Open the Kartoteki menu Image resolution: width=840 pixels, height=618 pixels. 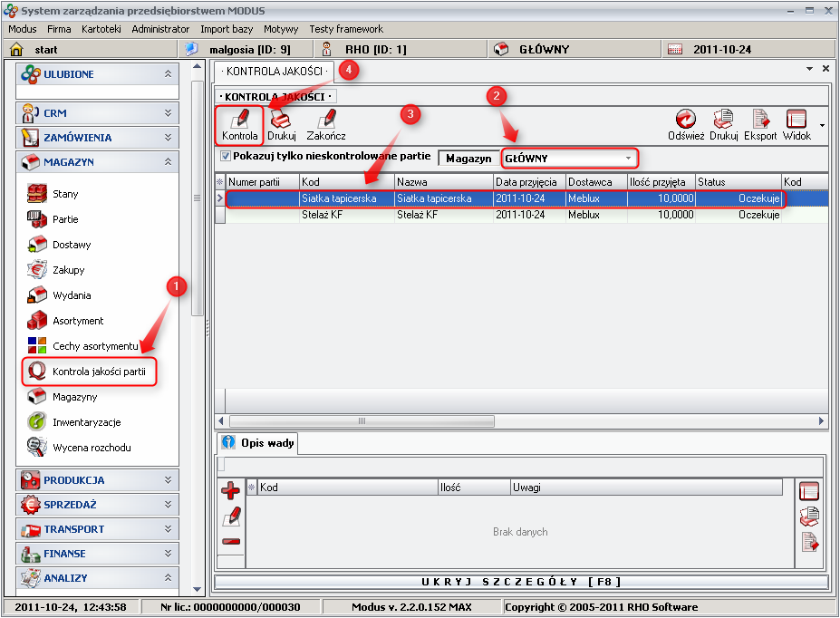click(x=101, y=29)
